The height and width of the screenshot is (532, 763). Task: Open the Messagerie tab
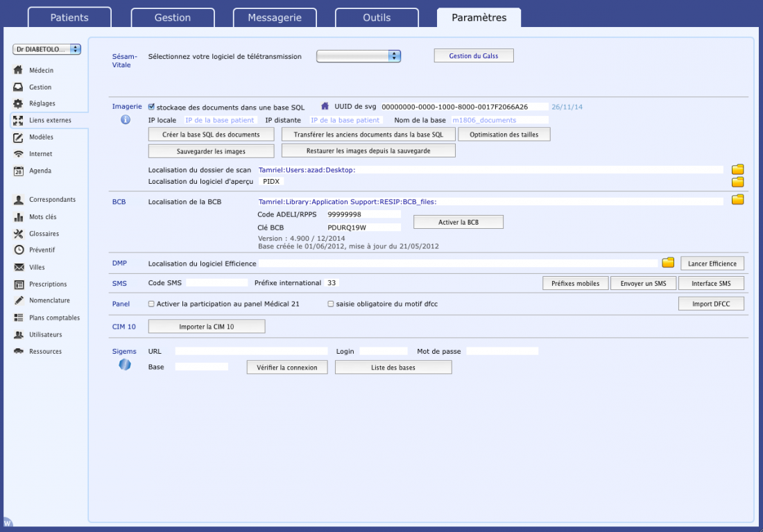click(x=275, y=17)
